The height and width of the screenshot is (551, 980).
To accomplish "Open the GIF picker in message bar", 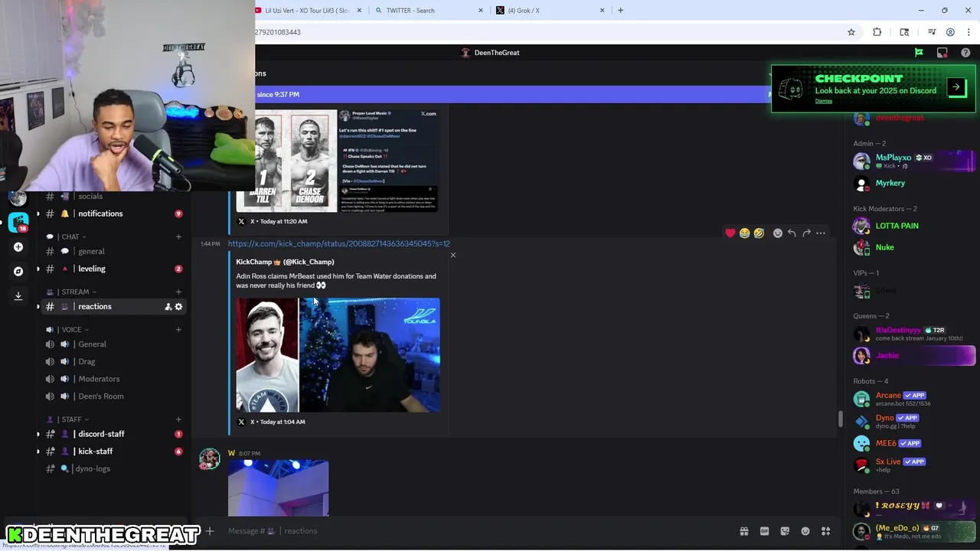I will 764,531.
